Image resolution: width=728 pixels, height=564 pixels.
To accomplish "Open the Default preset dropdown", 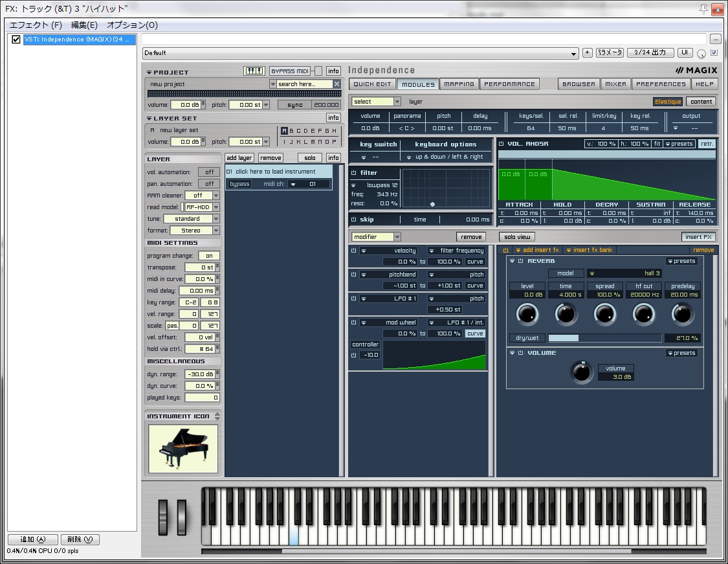I will point(360,53).
